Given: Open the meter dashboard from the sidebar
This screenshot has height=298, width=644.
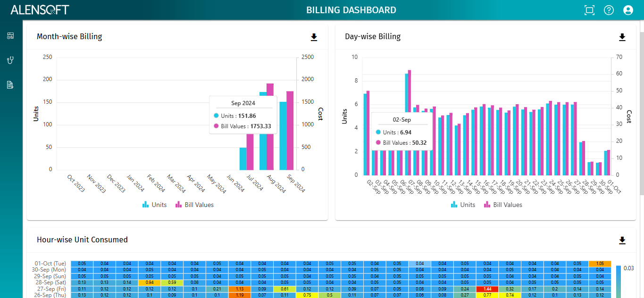Looking at the screenshot, I should 11,35.
